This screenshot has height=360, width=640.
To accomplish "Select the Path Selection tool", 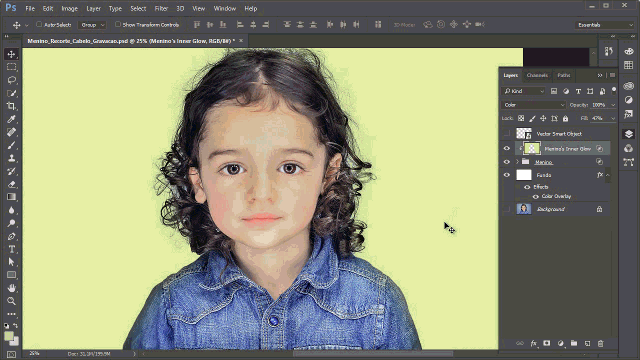I will 11,262.
